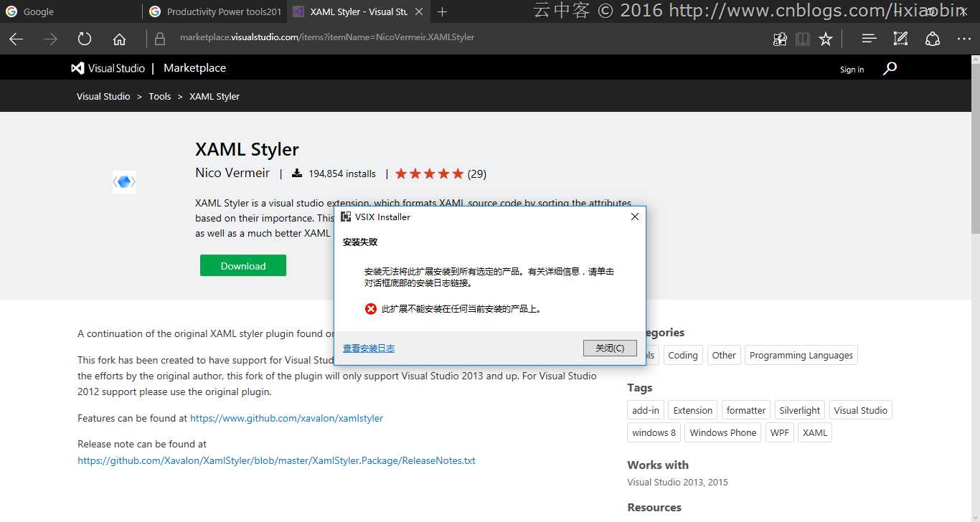The width and height of the screenshot is (980, 522).
Task: Click the 查看安装日志 log link
Action: [369, 348]
